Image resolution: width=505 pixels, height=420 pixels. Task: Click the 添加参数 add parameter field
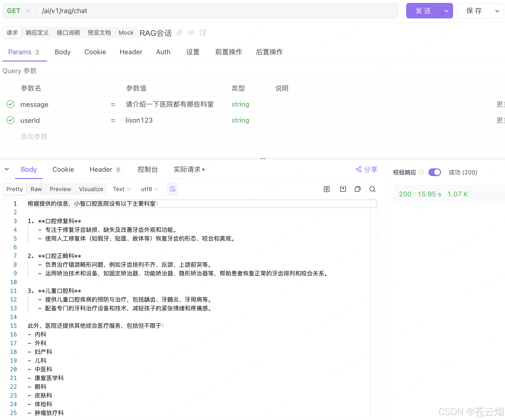coord(34,136)
